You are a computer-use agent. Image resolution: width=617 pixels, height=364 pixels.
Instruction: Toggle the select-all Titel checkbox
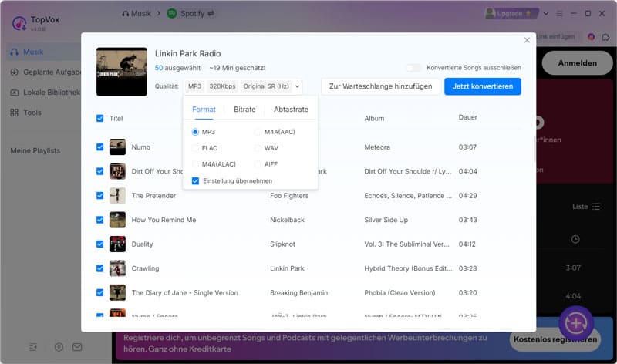point(100,119)
